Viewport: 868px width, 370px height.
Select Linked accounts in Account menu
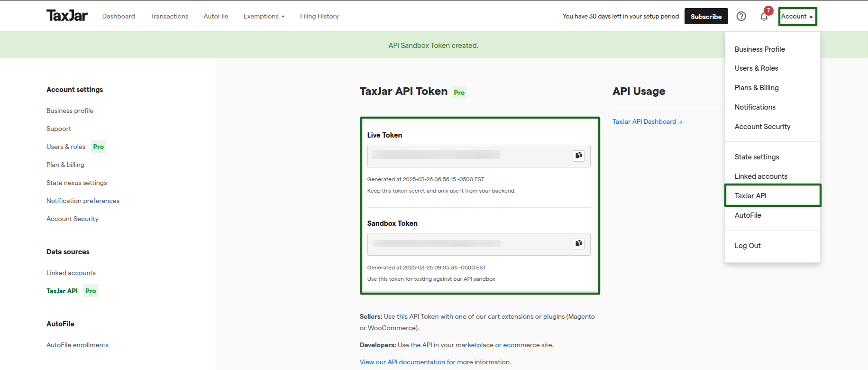[x=761, y=176]
